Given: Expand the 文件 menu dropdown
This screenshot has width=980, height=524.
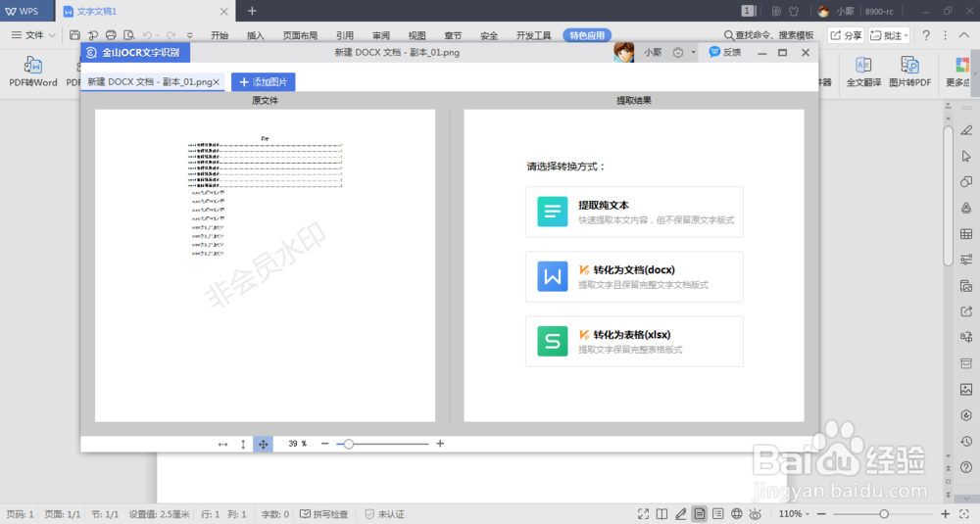Looking at the screenshot, I should 33,35.
